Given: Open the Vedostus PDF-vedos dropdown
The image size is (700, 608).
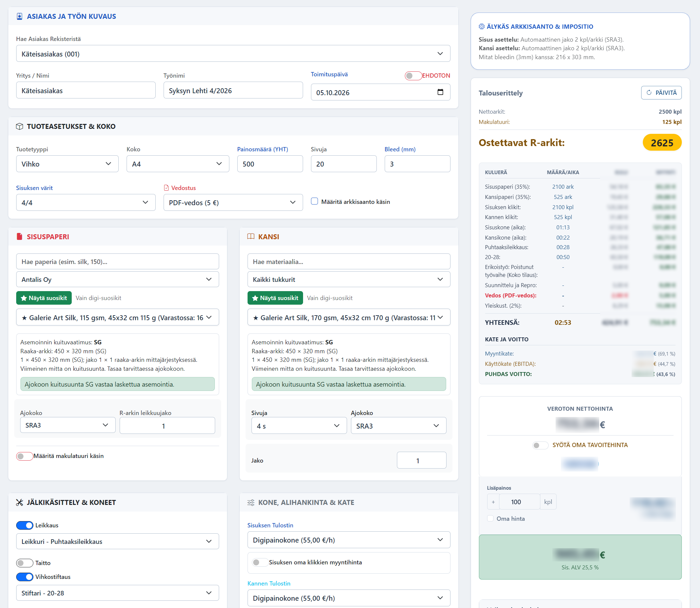Looking at the screenshot, I should coord(233,203).
